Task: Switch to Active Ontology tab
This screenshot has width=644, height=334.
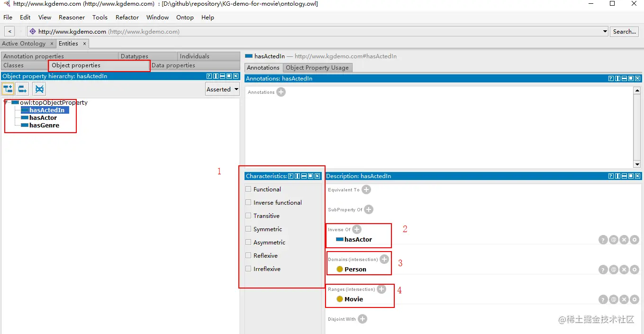Action: (x=24, y=44)
